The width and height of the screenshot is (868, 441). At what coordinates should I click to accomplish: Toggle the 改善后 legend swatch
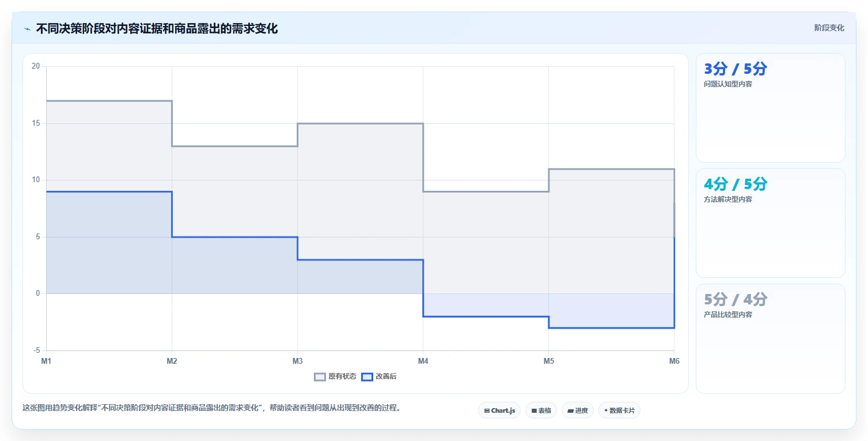[x=367, y=377]
